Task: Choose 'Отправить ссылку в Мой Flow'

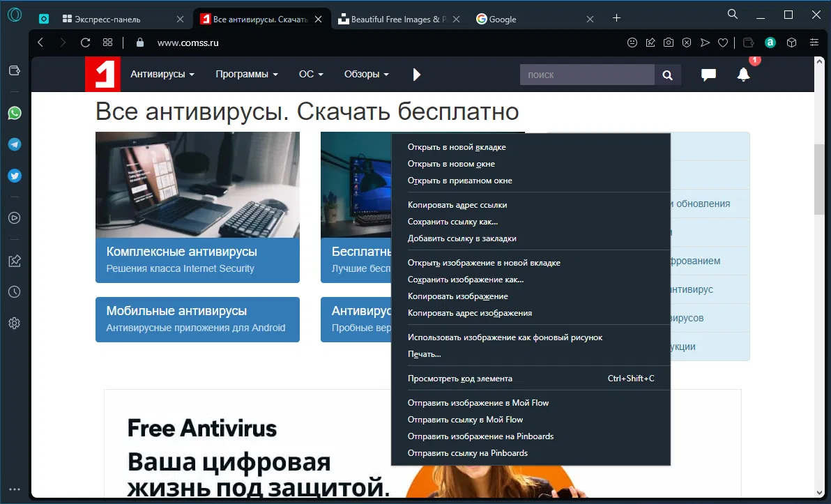Action: point(531,420)
